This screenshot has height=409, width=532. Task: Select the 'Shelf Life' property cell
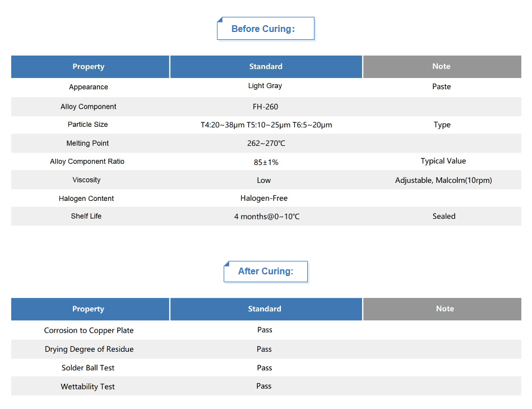coord(86,216)
